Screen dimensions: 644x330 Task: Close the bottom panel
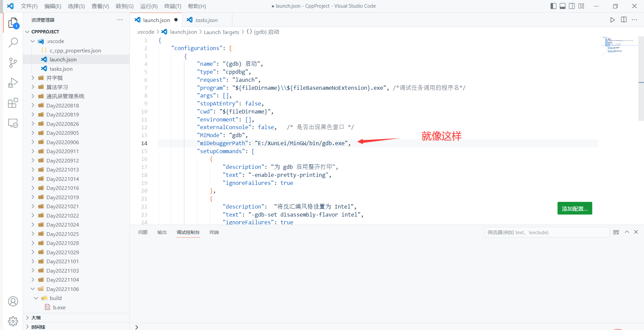pyautogui.click(x=636, y=232)
